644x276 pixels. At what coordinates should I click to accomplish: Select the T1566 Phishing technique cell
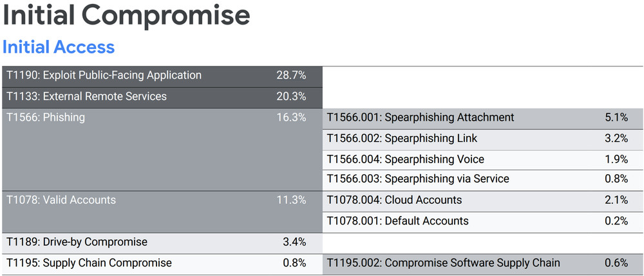(x=45, y=117)
